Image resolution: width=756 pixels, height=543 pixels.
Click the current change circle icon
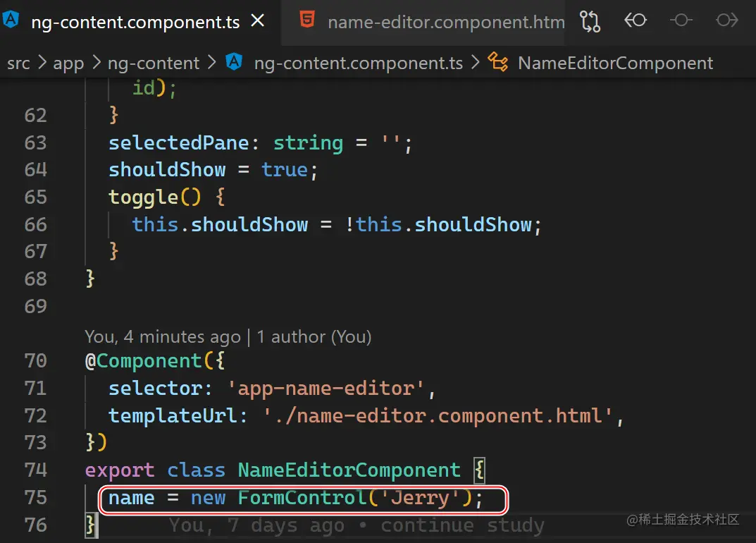[x=681, y=21]
